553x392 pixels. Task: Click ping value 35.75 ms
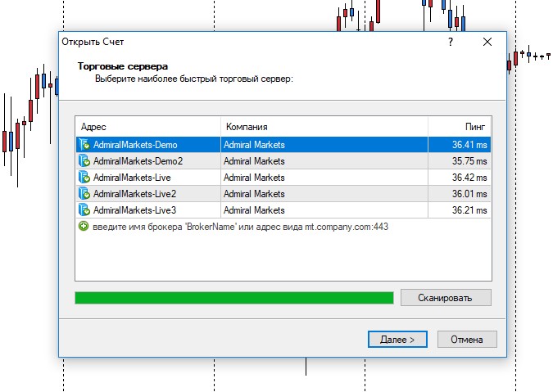469,161
